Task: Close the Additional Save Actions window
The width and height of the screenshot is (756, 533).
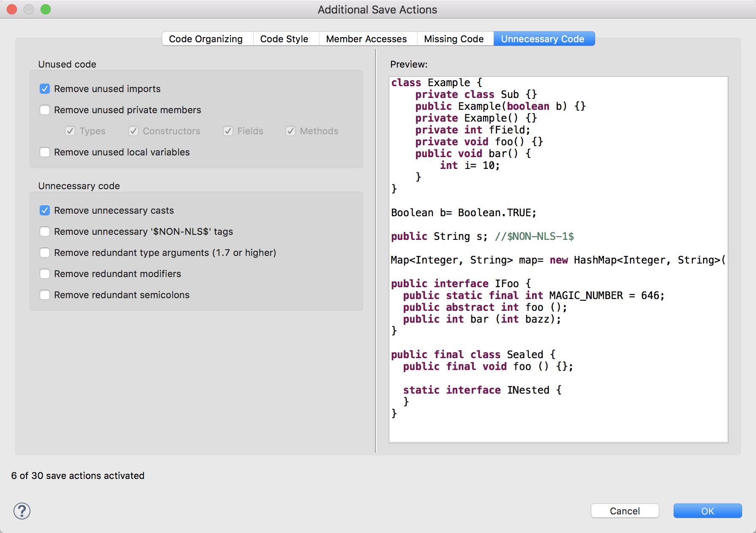Action: click(x=12, y=9)
